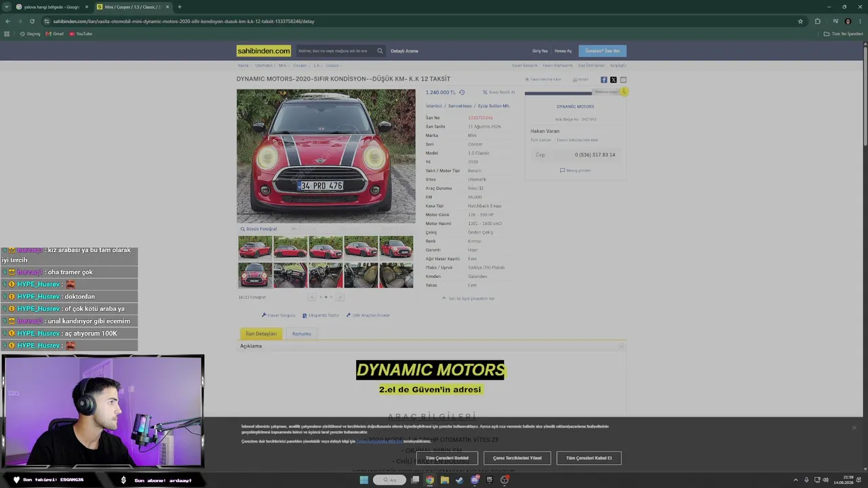
Task: Open Chrome from the taskbar
Action: (430, 480)
